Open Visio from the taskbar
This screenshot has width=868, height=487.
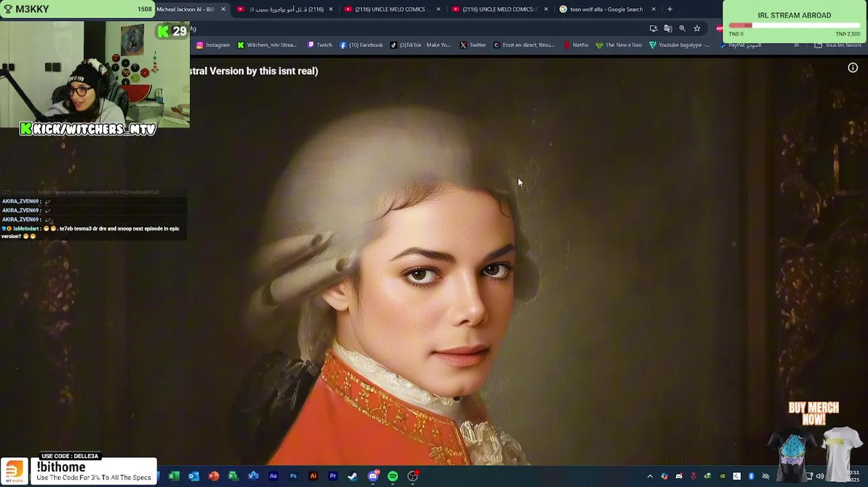[x=253, y=476]
